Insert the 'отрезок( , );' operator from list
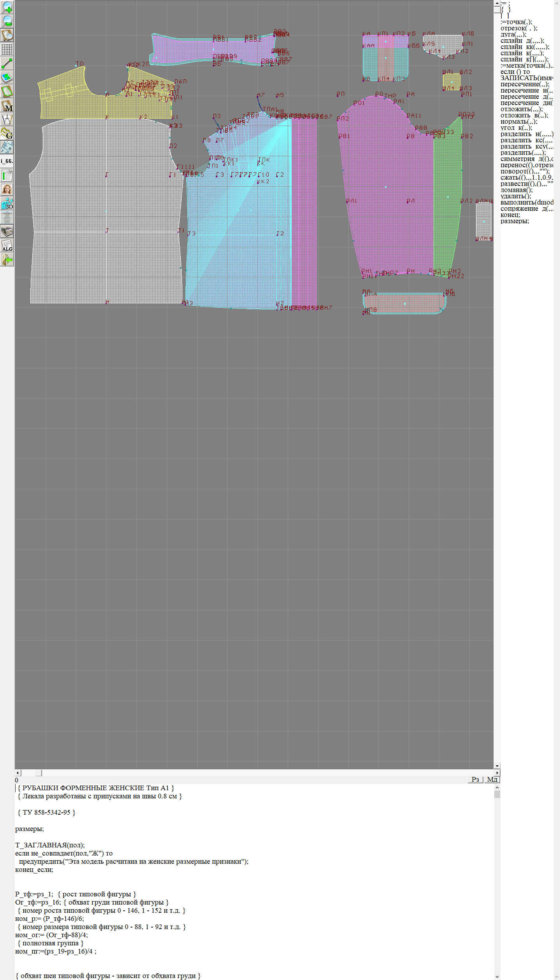 tap(519, 28)
